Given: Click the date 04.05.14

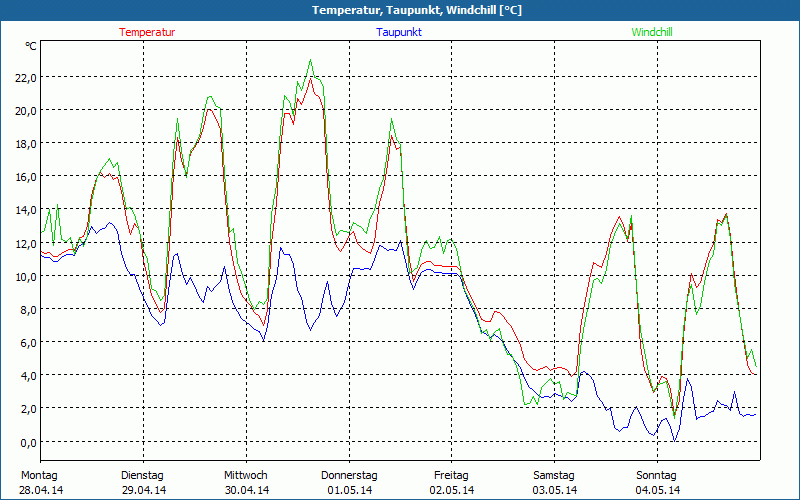Looking at the screenshot, I should pos(658,490).
